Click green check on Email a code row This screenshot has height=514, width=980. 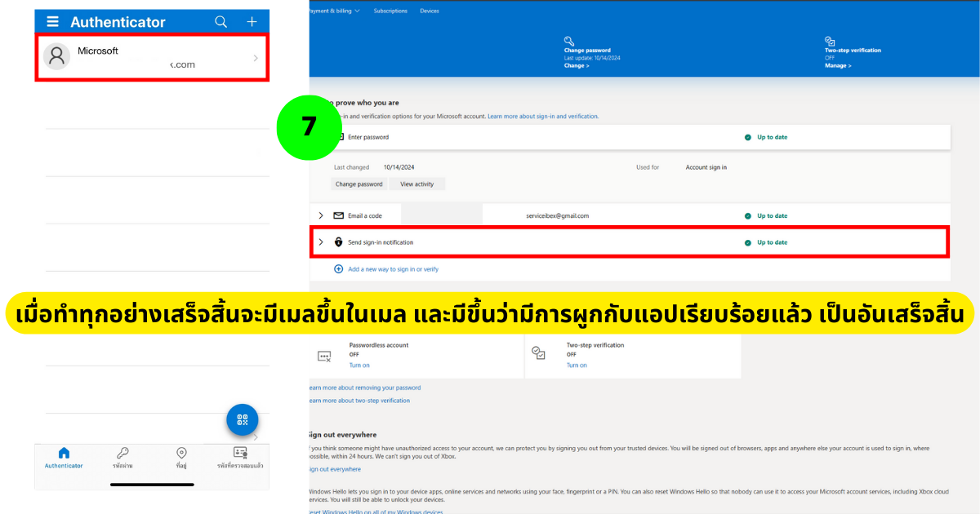click(x=748, y=216)
